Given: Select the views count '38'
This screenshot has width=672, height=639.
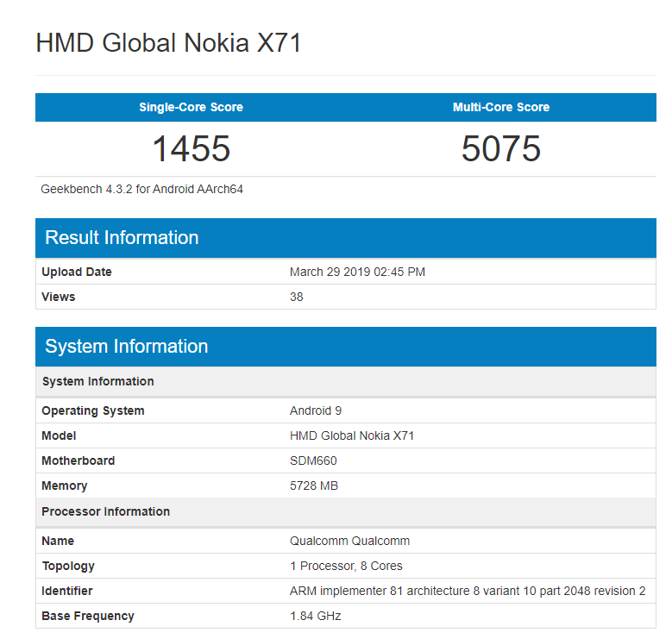Looking at the screenshot, I should [x=297, y=297].
